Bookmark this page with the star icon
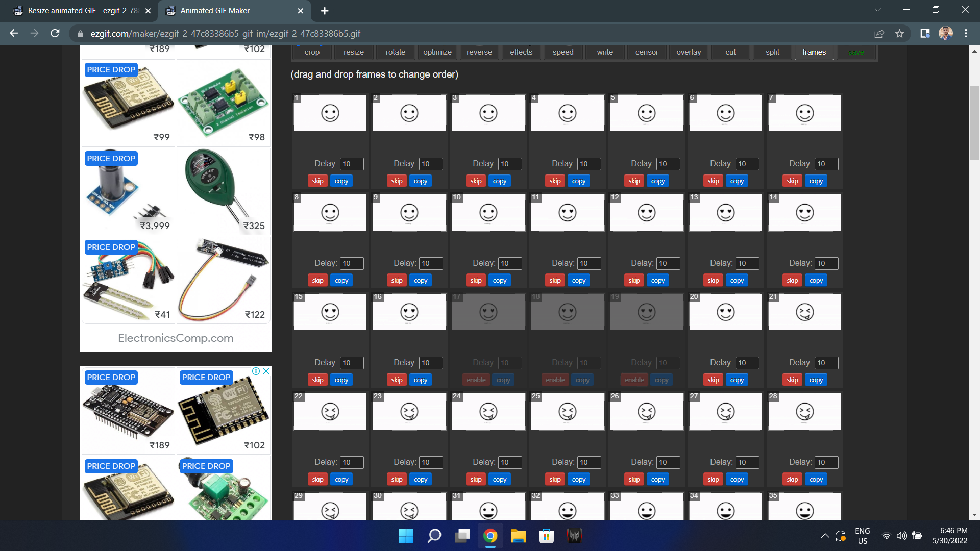Image resolution: width=980 pixels, height=551 pixels. pos(900,34)
